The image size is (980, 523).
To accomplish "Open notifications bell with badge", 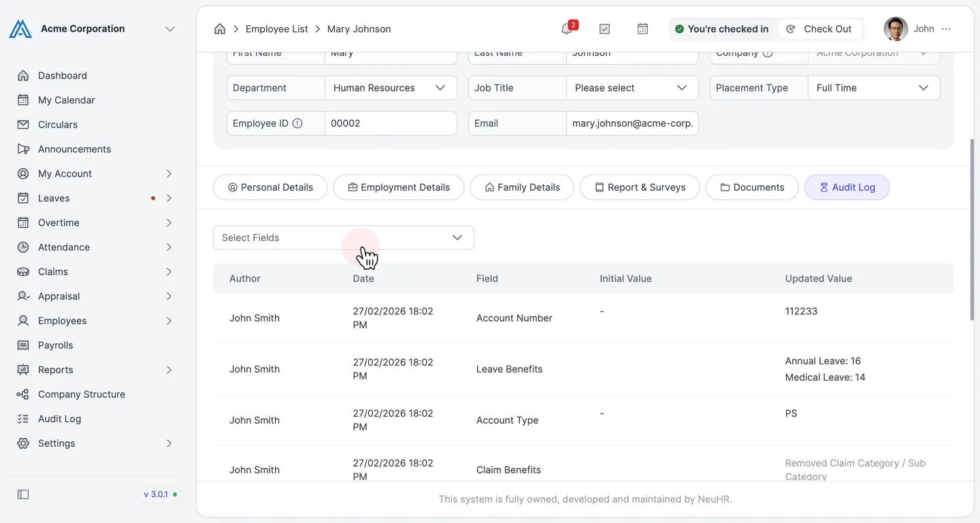I will 568,29.
